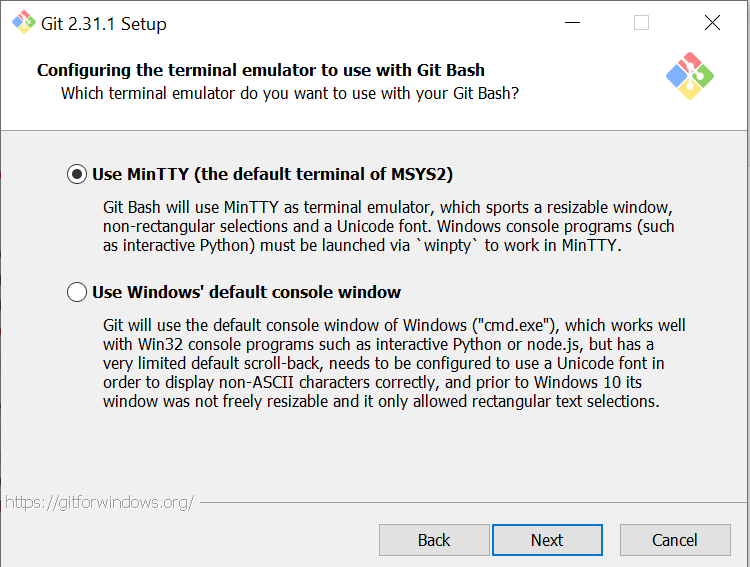Minimize the Git Setup window
Viewport: 750px width, 567px height.
coord(572,23)
